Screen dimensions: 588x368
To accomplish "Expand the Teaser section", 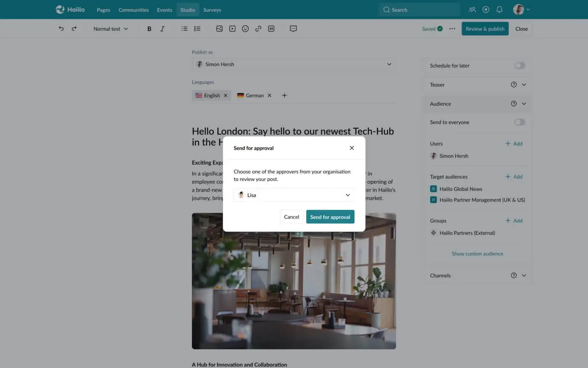I will click(x=524, y=85).
